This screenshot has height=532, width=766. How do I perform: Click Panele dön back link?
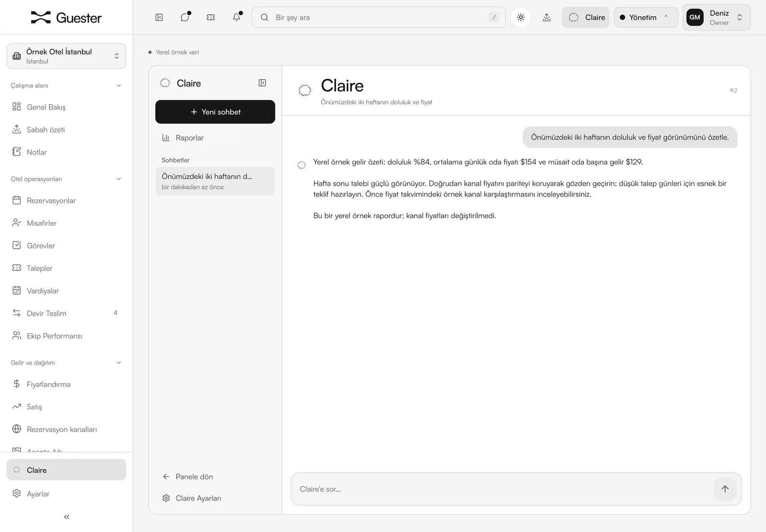click(x=215, y=477)
